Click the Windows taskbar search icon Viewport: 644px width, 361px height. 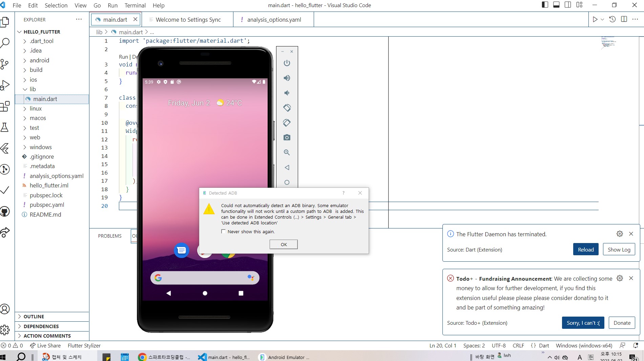tap(21, 357)
